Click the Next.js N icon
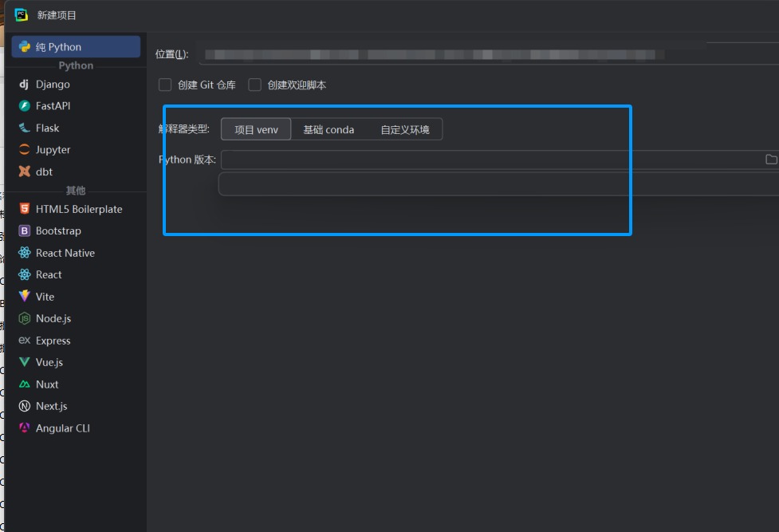 [x=25, y=406]
